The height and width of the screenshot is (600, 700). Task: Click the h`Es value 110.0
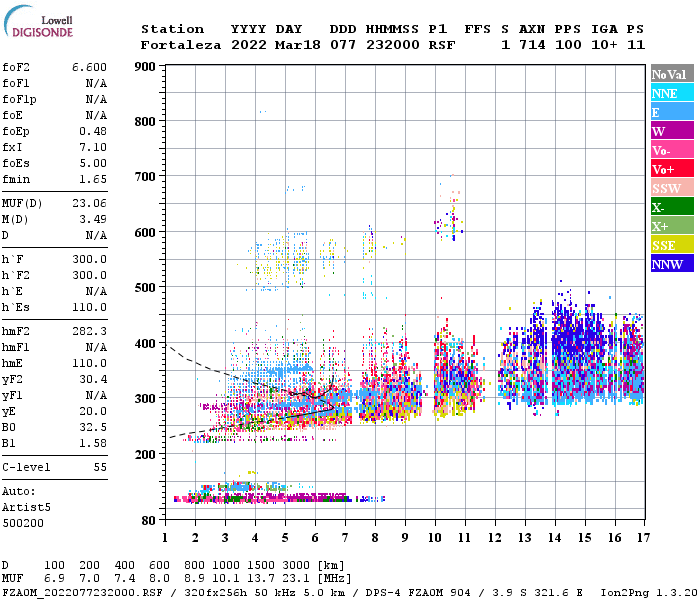point(89,308)
